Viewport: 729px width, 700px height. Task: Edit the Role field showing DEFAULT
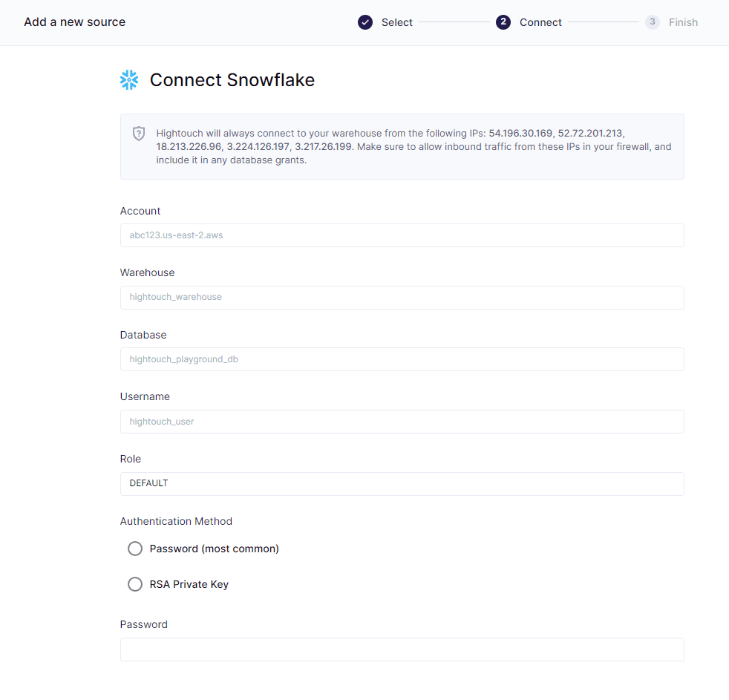point(402,483)
